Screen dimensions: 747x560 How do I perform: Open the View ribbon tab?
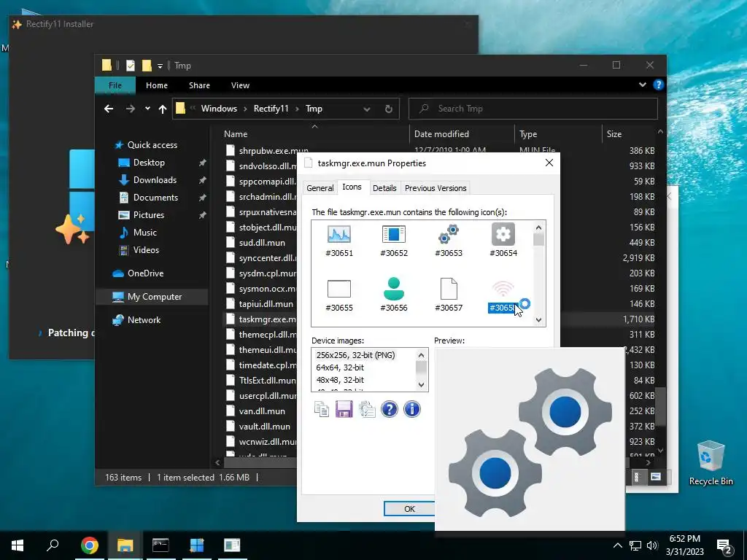240,85
